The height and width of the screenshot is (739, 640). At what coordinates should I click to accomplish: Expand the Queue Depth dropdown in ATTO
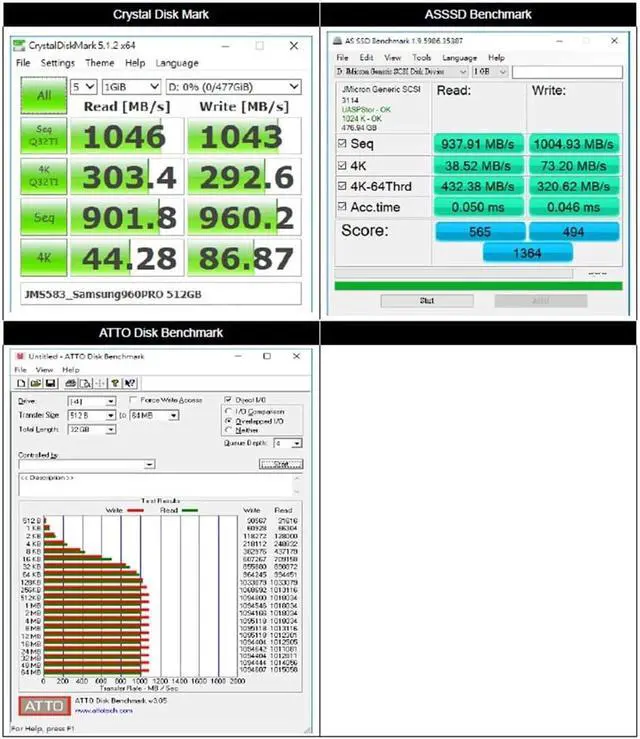tap(288, 442)
